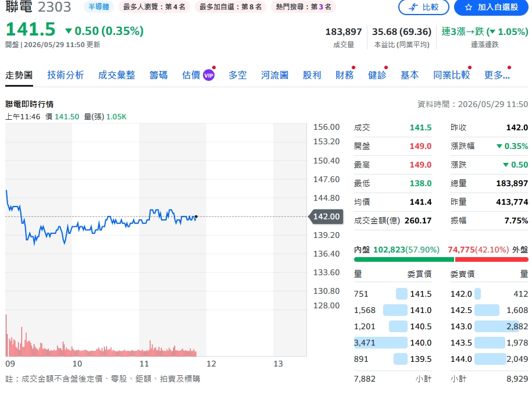Go to the 股利 tab
This screenshot has width=532, height=395.
pyautogui.click(x=312, y=75)
